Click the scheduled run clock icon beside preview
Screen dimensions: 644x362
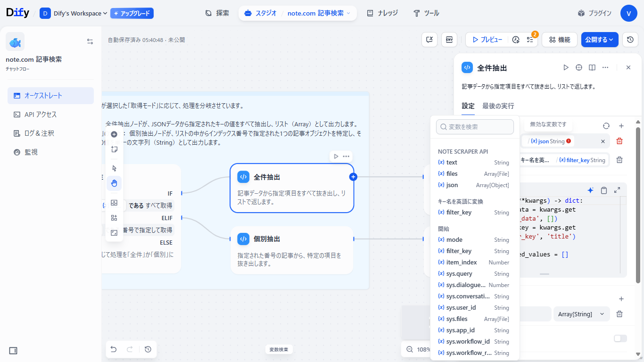point(516,40)
